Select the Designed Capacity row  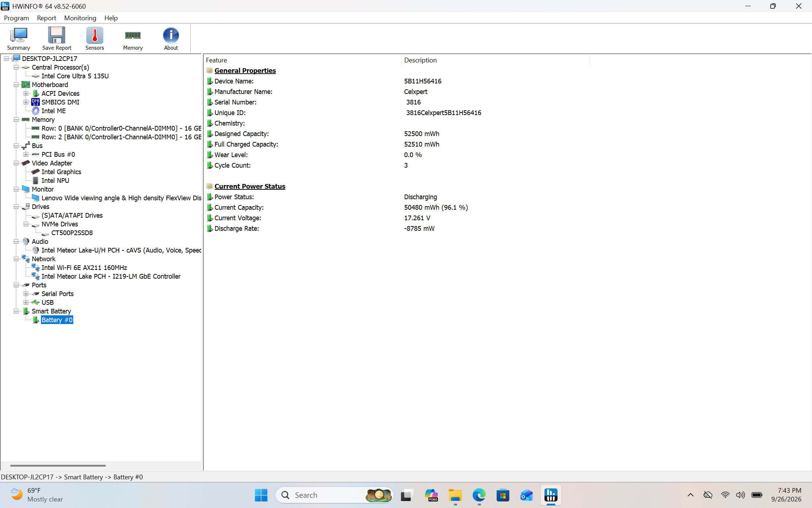[x=397, y=134]
